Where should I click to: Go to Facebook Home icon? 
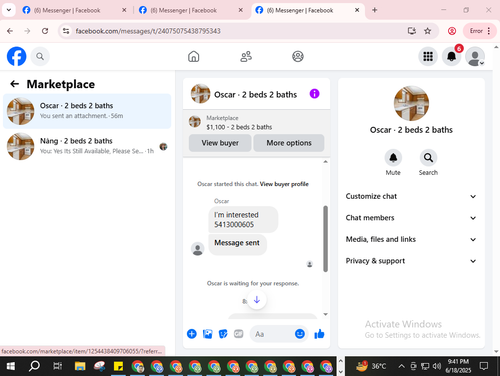click(x=193, y=56)
